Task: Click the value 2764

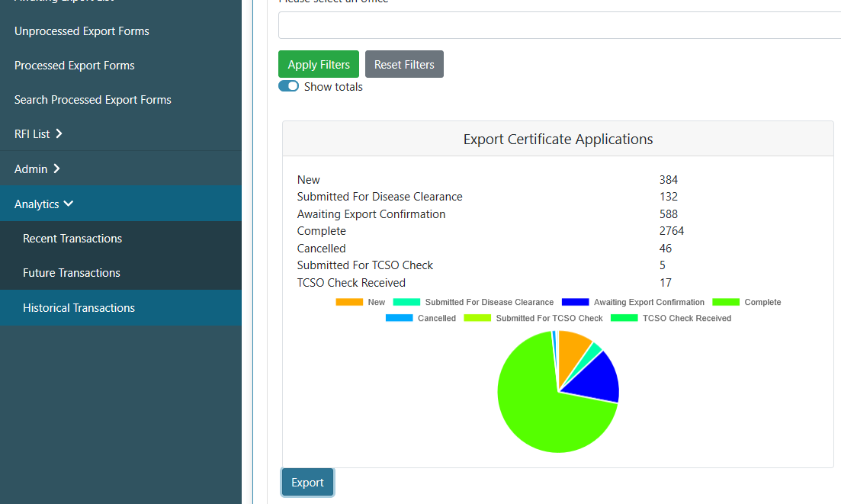Action: pyautogui.click(x=672, y=231)
